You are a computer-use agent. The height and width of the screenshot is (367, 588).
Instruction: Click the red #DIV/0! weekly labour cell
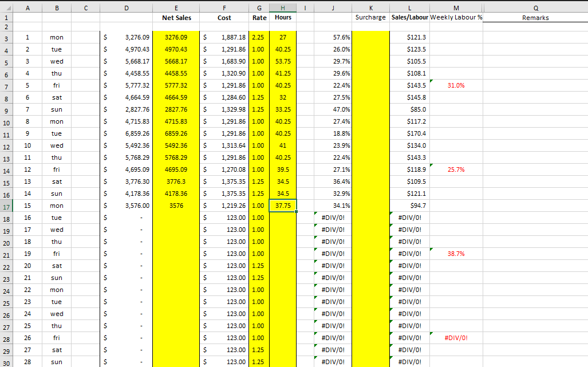[456, 338]
